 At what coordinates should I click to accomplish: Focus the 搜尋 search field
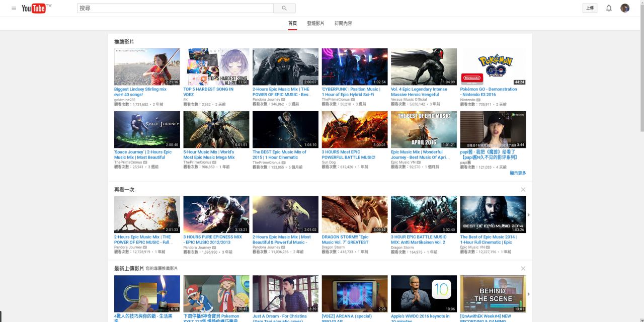(175, 8)
